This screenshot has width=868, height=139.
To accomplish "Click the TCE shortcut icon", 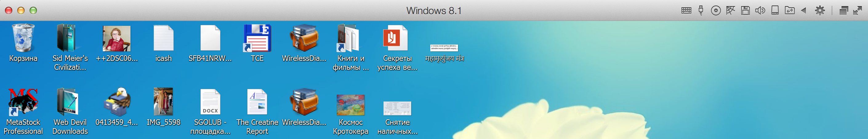I will [x=257, y=38].
